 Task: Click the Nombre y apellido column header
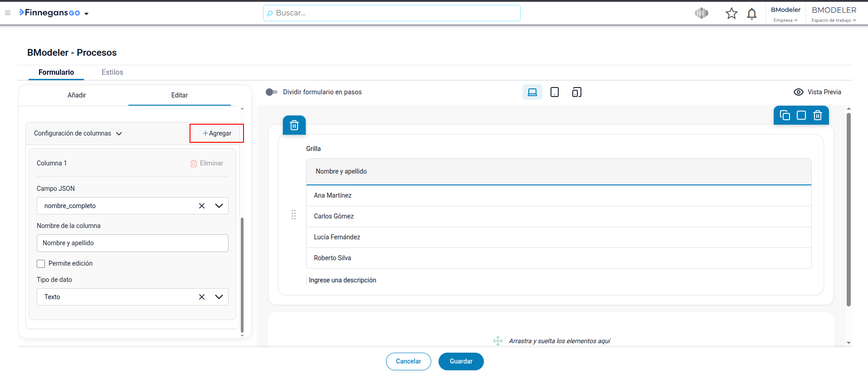tap(559, 171)
